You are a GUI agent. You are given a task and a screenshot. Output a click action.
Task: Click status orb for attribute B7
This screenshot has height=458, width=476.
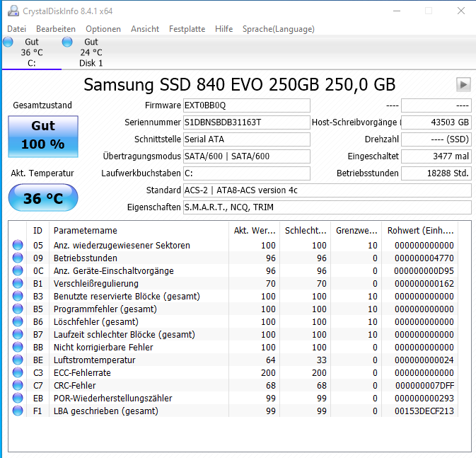tap(18, 334)
